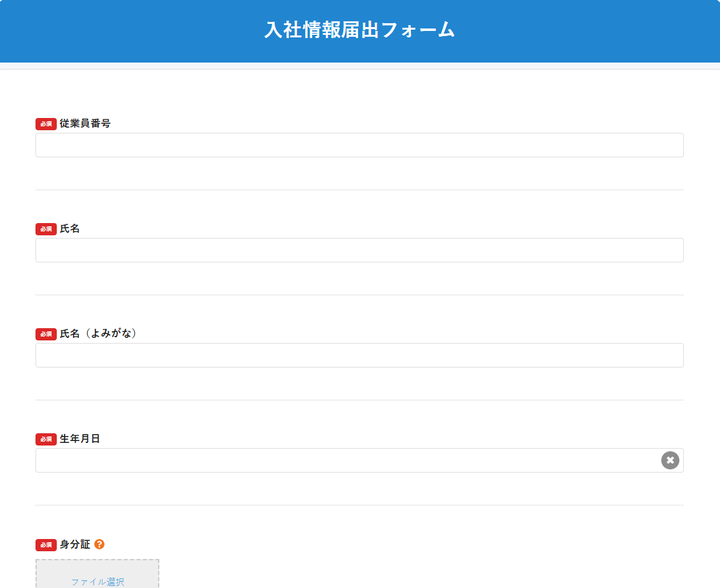The width and height of the screenshot is (720, 588).
Task: Click the 従業員番号 input box
Action: coord(359,144)
